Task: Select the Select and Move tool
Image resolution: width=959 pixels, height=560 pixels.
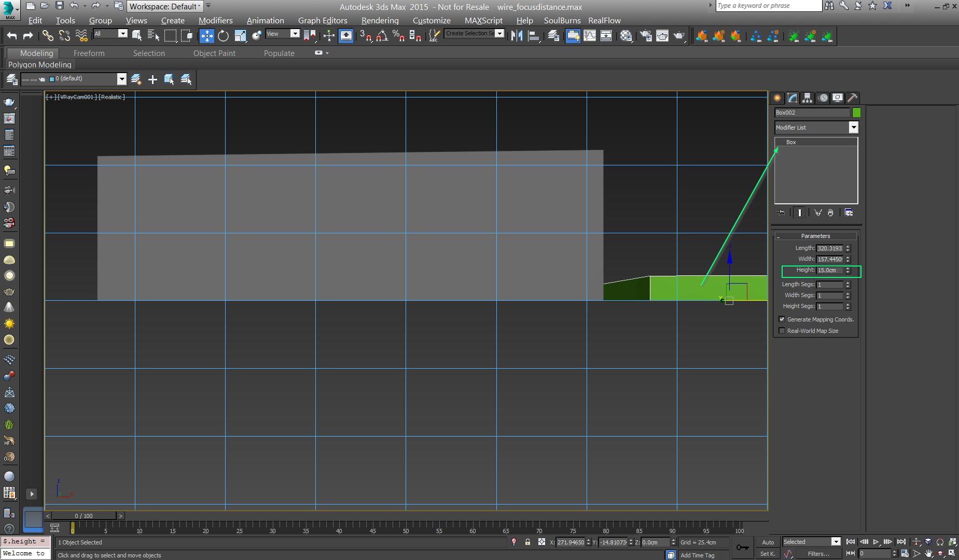Action: (207, 36)
